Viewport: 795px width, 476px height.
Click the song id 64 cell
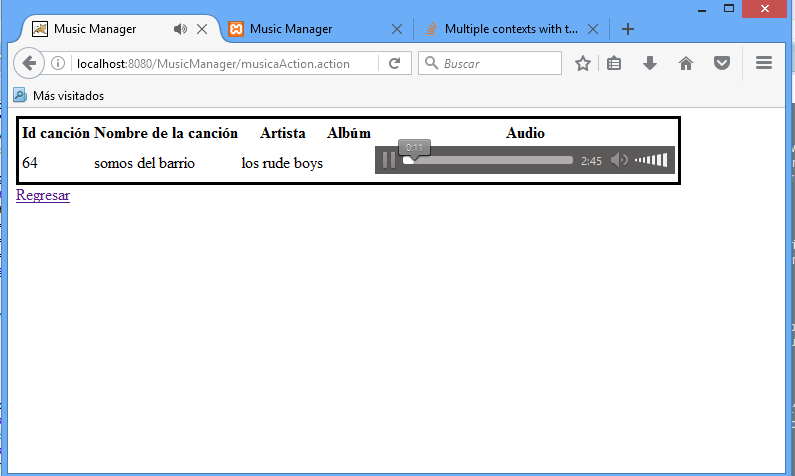30,163
